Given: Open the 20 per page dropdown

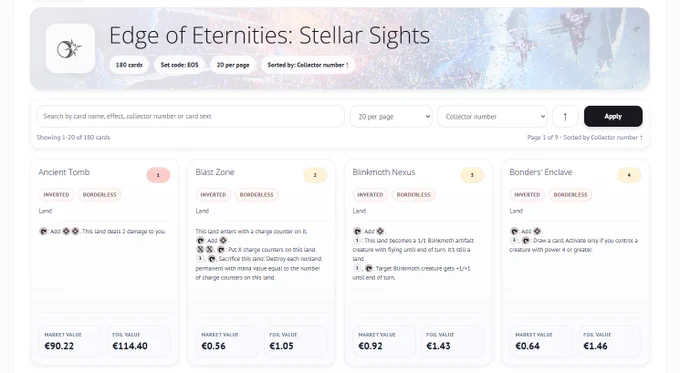Looking at the screenshot, I should pyautogui.click(x=391, y=116).
